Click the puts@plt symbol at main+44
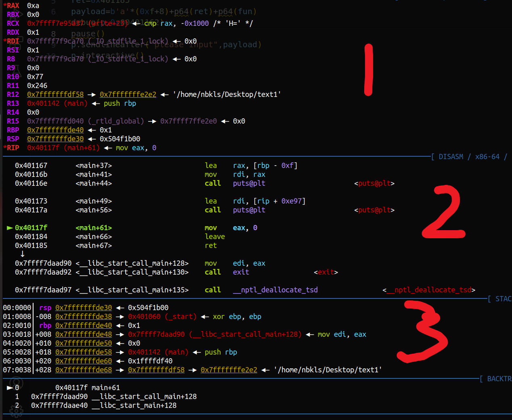 click(374, 183)
